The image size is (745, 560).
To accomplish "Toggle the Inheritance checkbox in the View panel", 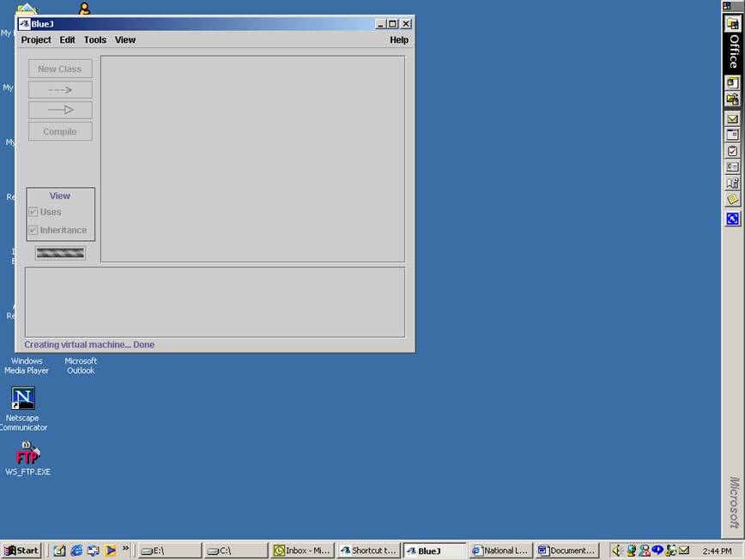I will [33, 230].
